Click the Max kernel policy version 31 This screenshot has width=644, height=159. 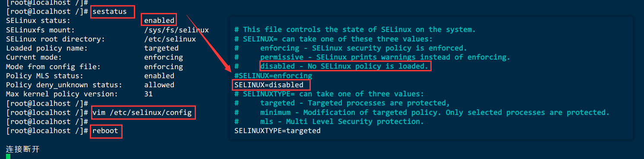148,94
